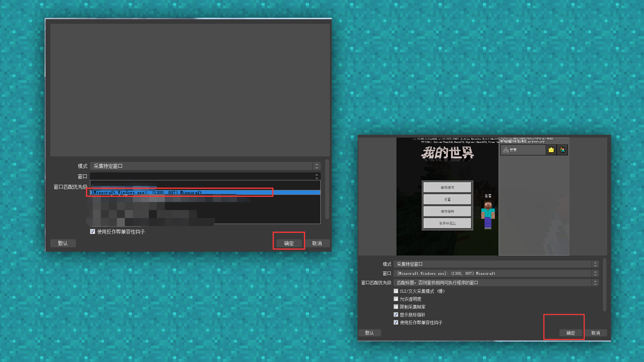Screen dimensions: 644x362
Task: Click 设置 button in Minecraft preview
Action: pyautogui.click(x=447, y=199)
